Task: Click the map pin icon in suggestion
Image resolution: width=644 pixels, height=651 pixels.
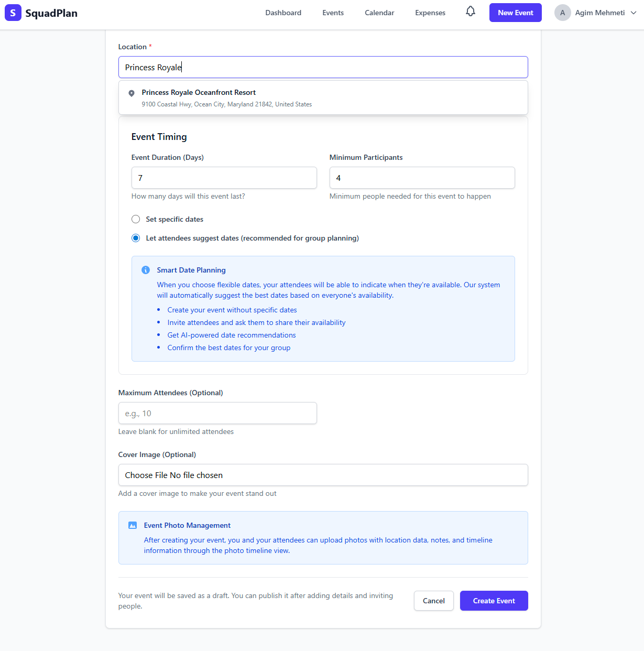Action: [x=132, y=93]
